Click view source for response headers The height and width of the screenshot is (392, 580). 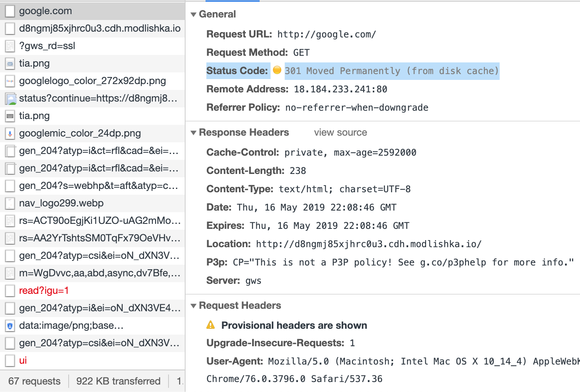[x=340, y=132]
